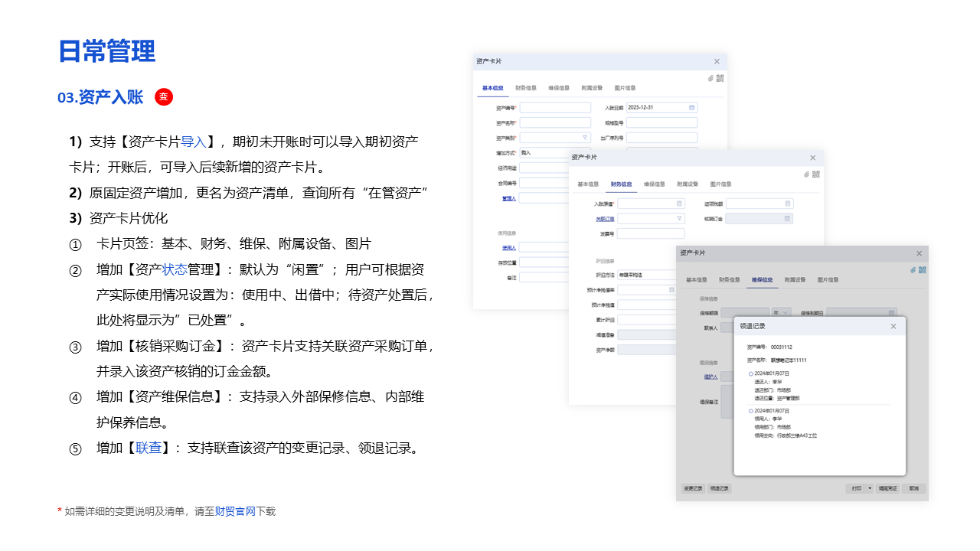This screenshot has height=551, width=980.
Task: Open the 资产类别 dropdown
Action: (585, 138)
